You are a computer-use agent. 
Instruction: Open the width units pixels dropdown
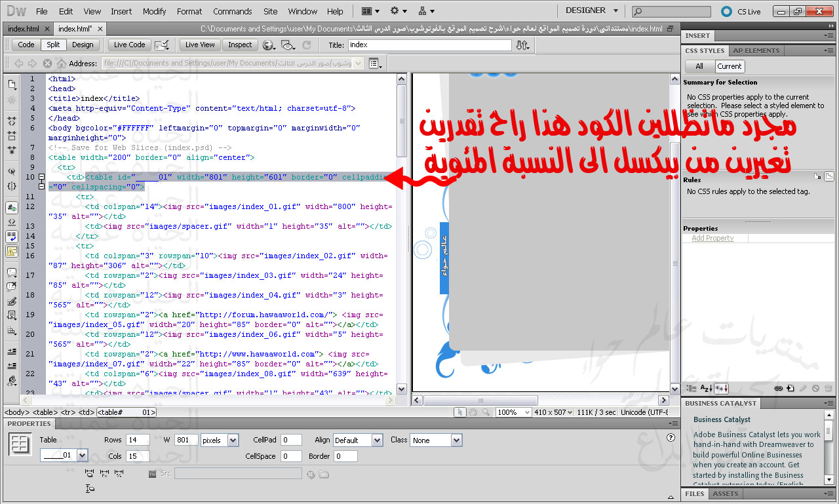(220, 440)
